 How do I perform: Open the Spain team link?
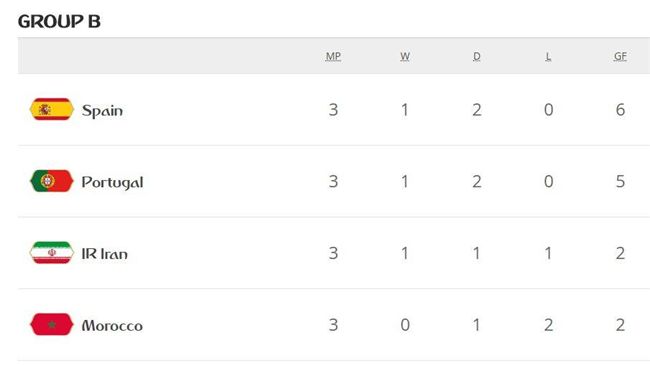102,110
